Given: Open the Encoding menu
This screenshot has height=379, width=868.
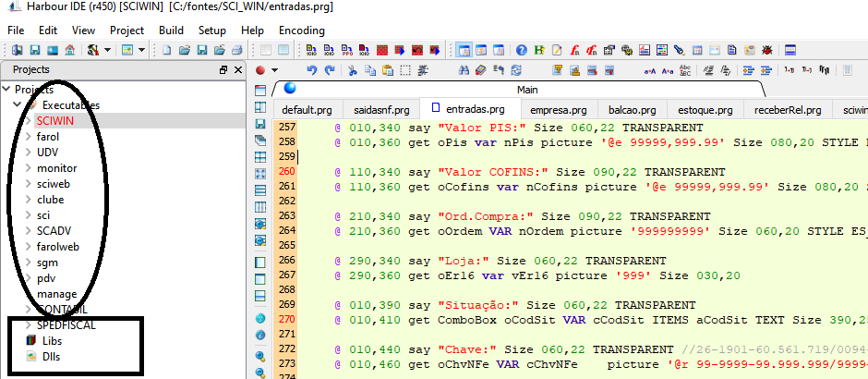Looking at the screenshot, I should tap(301, 30).
